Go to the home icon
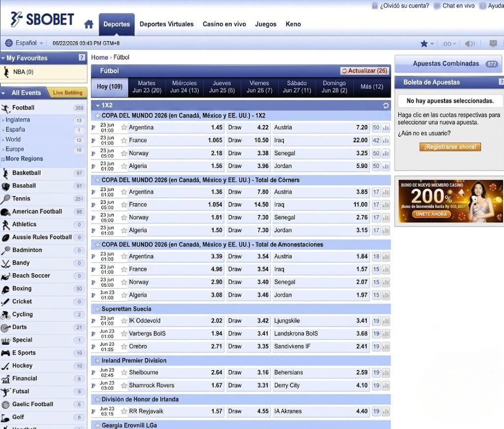This screenshot has width=504, height=429. (89, 24)
